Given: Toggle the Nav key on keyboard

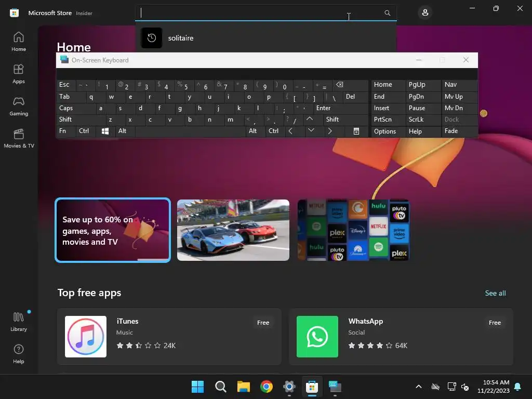Looking at the screenshot, I should click(x=459, y=85).
